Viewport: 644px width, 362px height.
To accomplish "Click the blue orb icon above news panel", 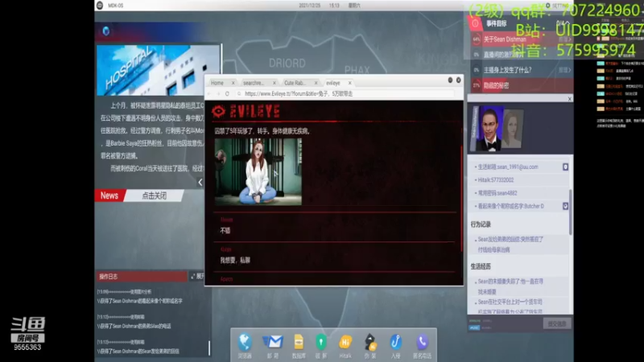I will (x=106, y=31).
